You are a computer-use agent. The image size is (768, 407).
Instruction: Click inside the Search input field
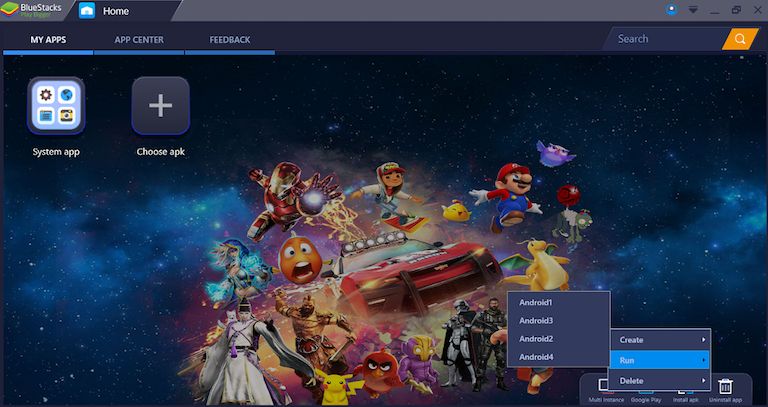tap(666, 39)
